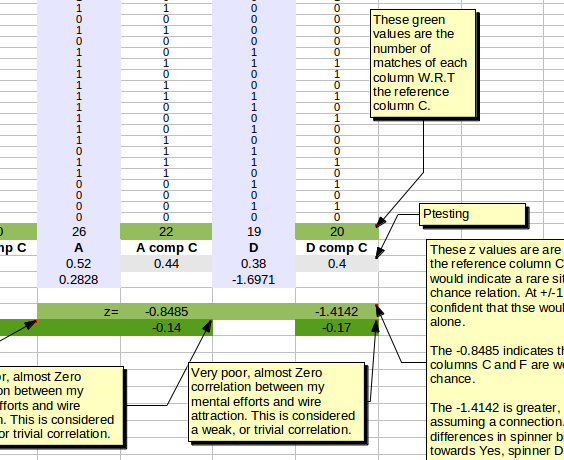Screen dimensions: 564x460
Task: Click the 'These green values' comment note
Action: pos(423,63)
